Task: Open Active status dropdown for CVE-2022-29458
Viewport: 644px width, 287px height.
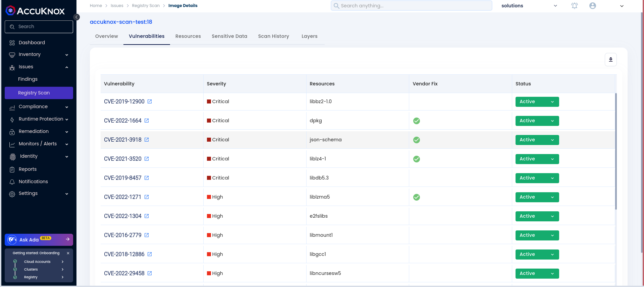Action: 537,274
